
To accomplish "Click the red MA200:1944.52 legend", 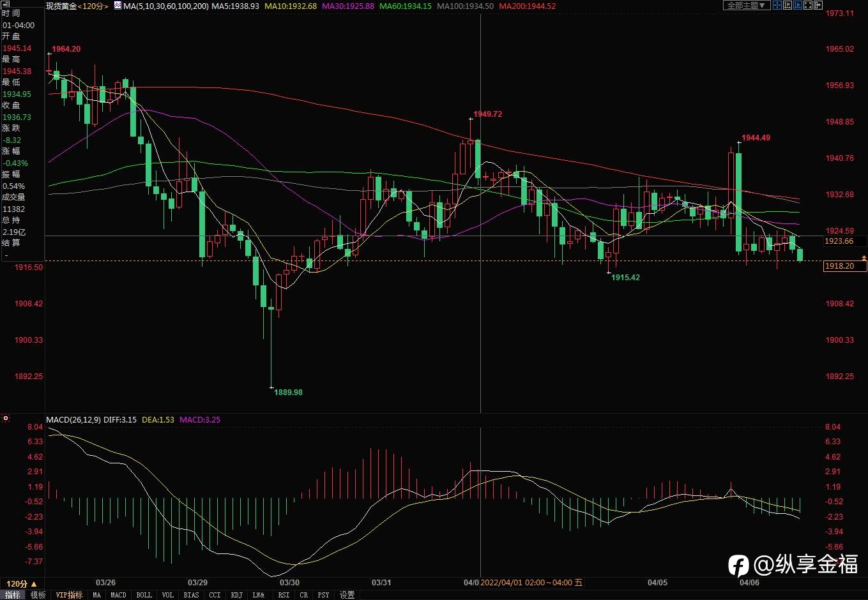I will click(527, 6).
